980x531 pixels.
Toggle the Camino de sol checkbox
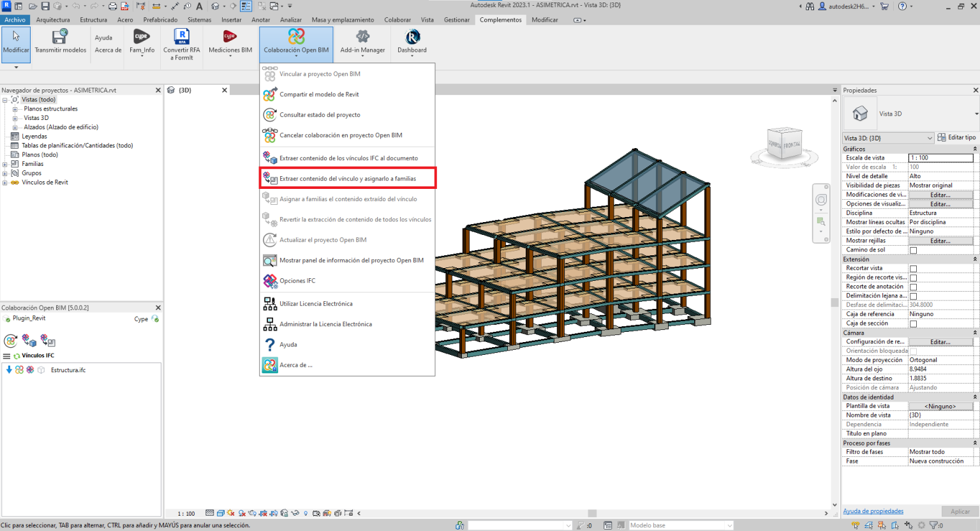point(913,250)
